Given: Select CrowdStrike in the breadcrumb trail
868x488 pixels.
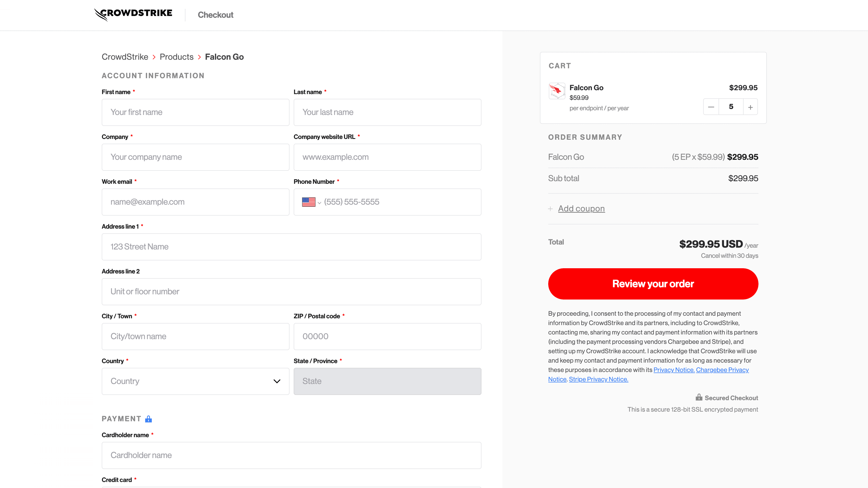Looking at the screenshot, I should point(125,57).
